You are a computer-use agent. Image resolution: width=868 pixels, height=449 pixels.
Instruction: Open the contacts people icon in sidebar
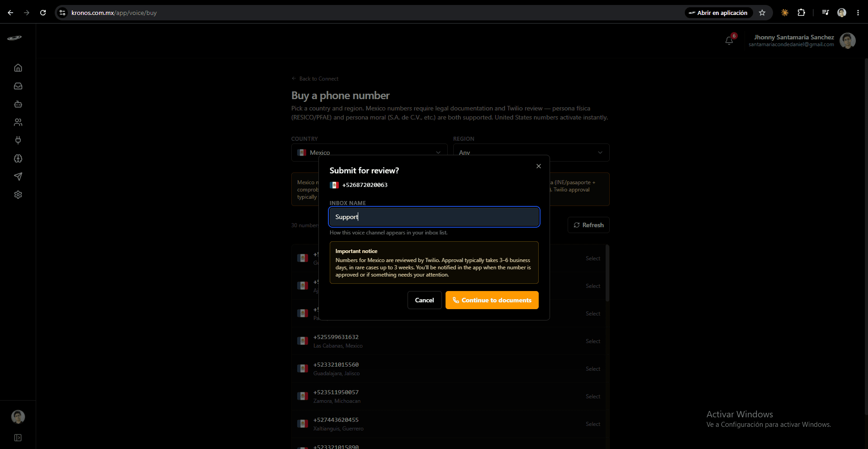pos(18,122)
